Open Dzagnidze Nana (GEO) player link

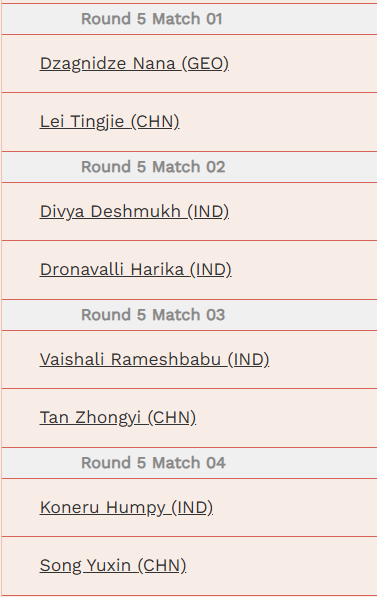click(x=134, y=64)
